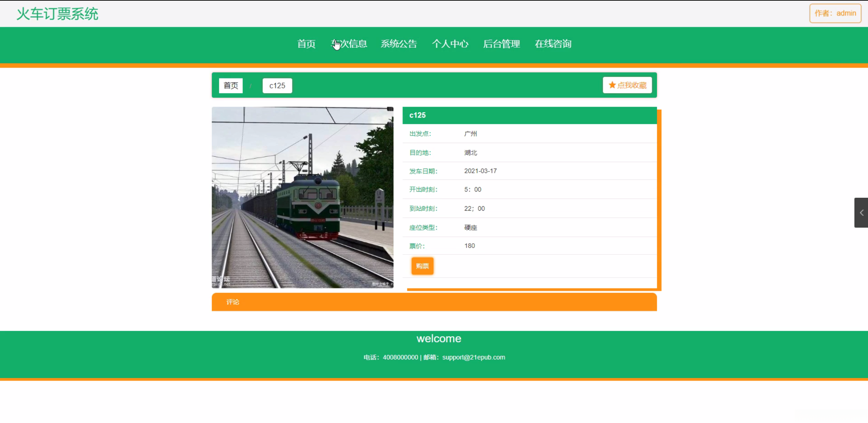Expand the collapsed right side panel arrow

coord(861,213)
